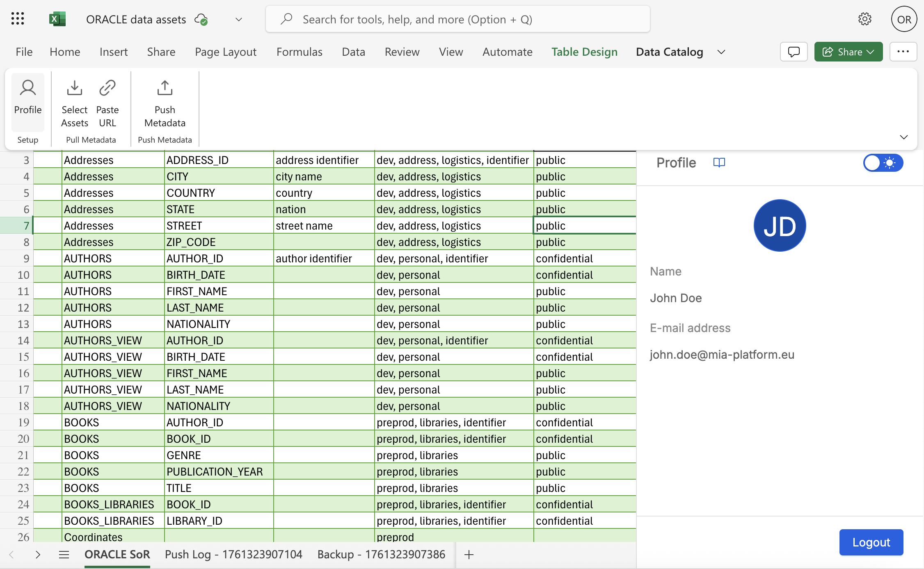Open the workbook title dropdown arrow
Screen dimensions: 924x569
[x=238, y=19]
